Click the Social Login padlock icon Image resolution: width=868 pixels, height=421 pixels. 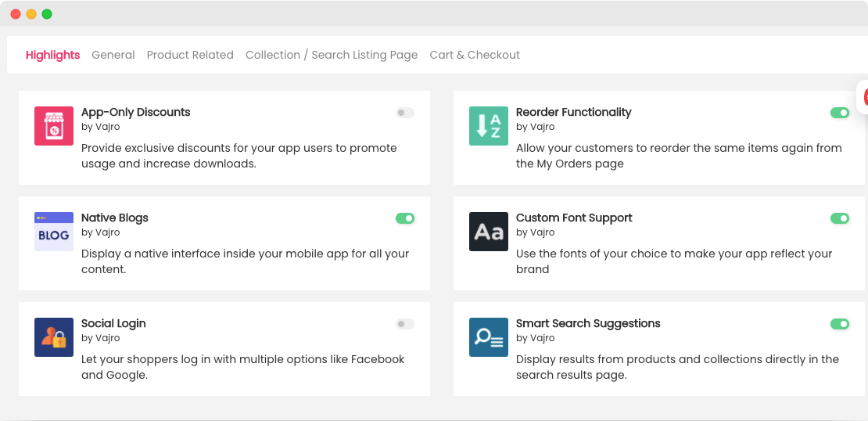click(54, 337)
